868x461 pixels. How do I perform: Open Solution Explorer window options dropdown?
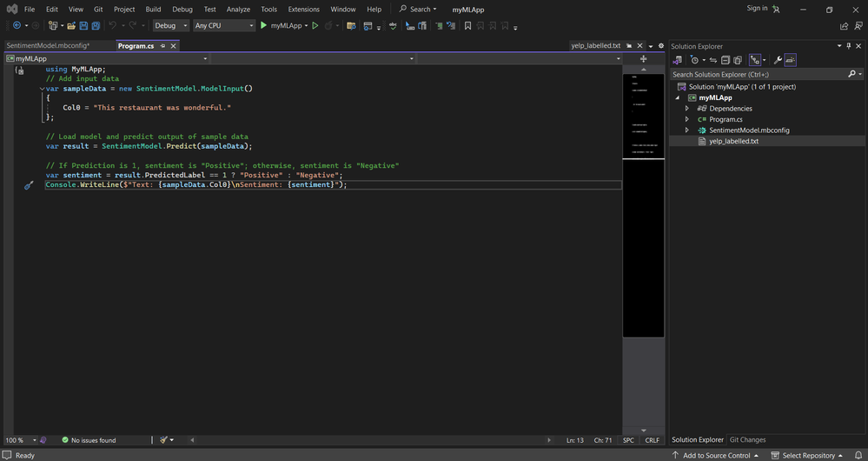[x=839, y=46]
